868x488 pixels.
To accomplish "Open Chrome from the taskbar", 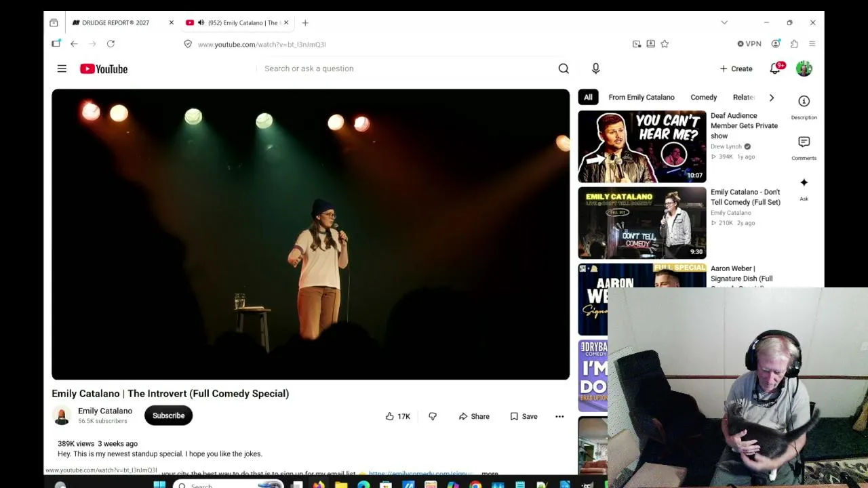I will (x=475, y=485).
